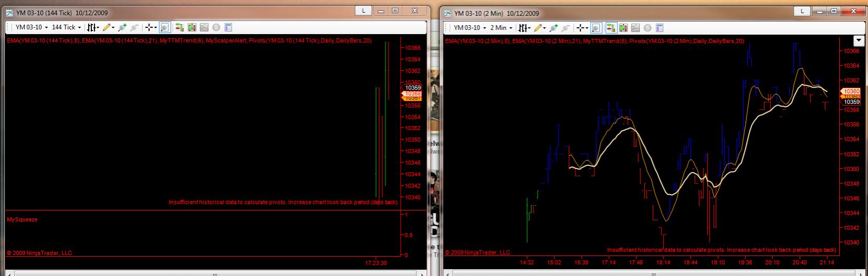Click the 21:14 time axis label
The width and height of the screenshot is (868, 276).
click(x=827, y=262)
